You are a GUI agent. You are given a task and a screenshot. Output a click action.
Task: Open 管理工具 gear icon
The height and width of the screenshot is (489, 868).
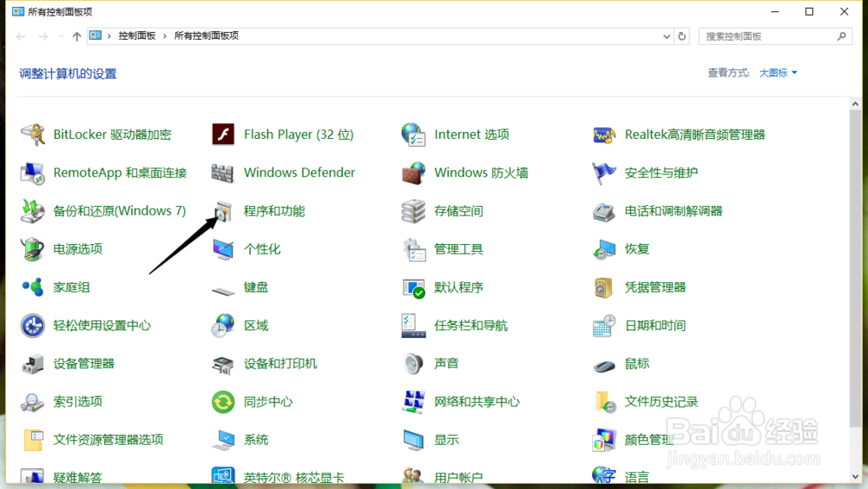coord(413,249)
